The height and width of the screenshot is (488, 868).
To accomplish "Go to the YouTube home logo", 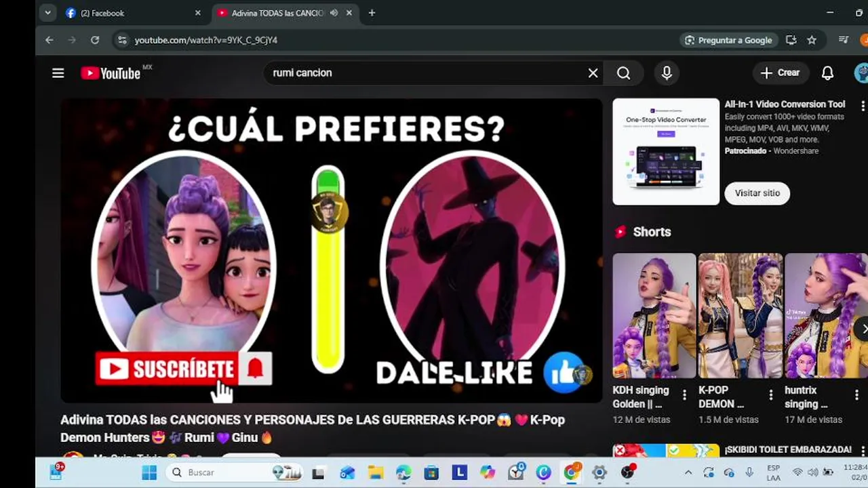I will (x=111, y=73).
